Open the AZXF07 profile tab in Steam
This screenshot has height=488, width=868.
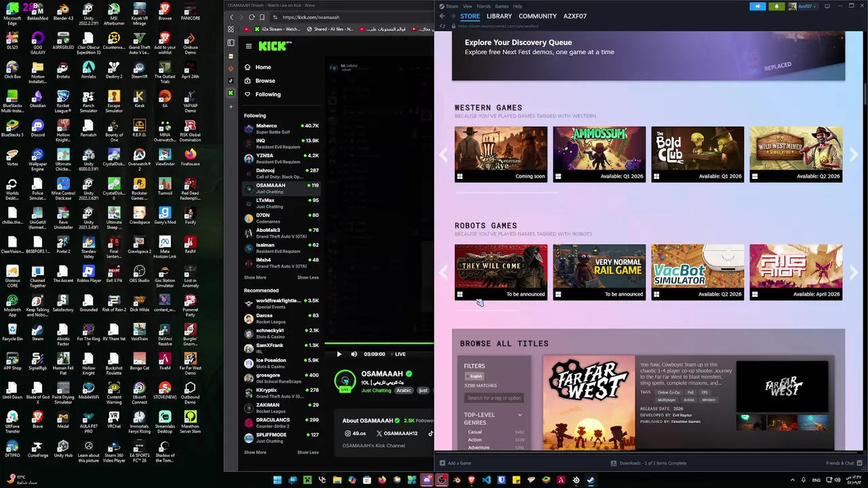[575, 16]
